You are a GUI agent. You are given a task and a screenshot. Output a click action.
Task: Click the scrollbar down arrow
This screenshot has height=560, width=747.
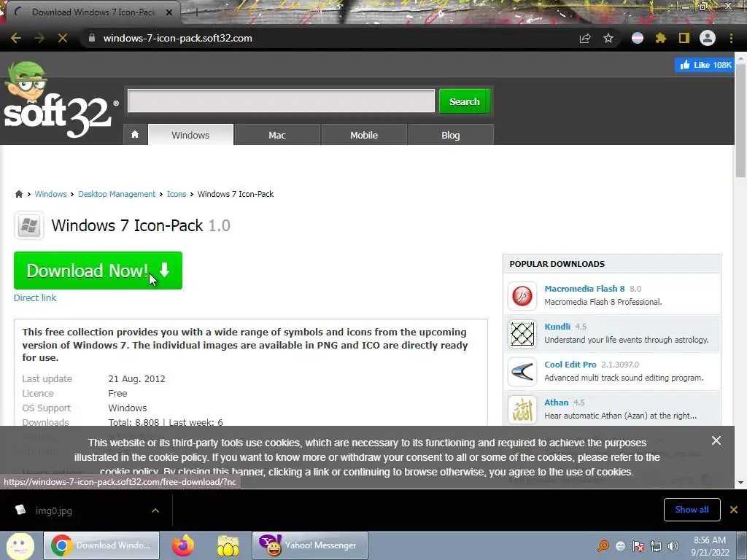click(741, 483)
